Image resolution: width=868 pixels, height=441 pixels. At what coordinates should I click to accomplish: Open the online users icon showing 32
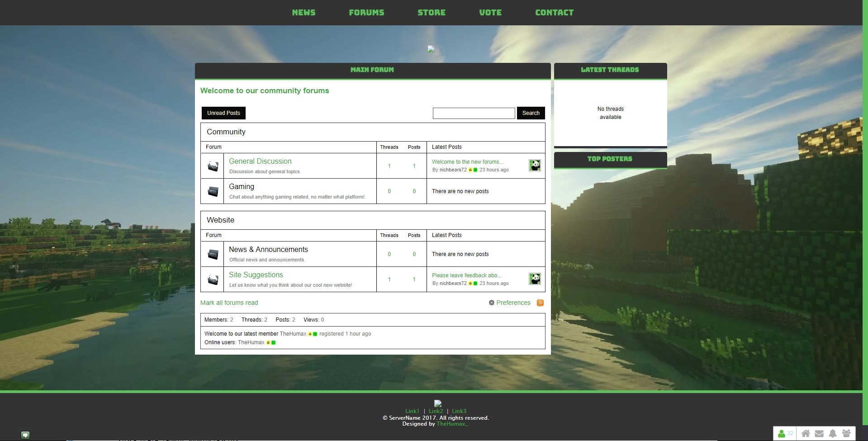click(785, 433)
